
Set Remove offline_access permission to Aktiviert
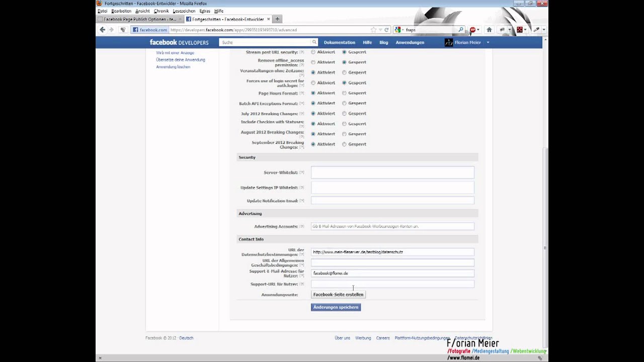click(x=313, y=62)
